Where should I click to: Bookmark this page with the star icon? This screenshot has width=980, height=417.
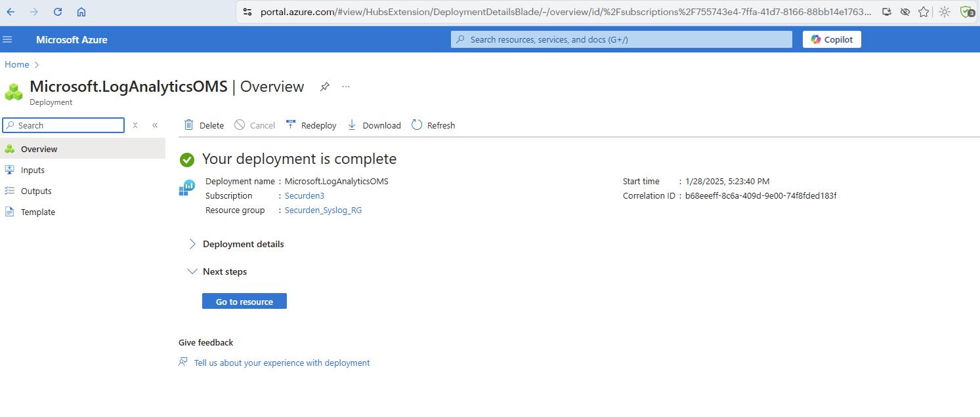(924, 12)
